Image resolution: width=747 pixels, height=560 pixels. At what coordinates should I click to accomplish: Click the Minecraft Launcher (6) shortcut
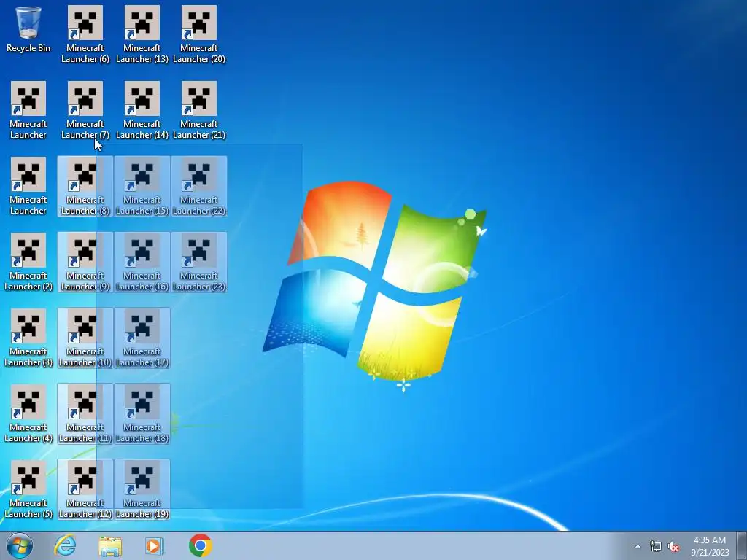click(x=85, y=35)
